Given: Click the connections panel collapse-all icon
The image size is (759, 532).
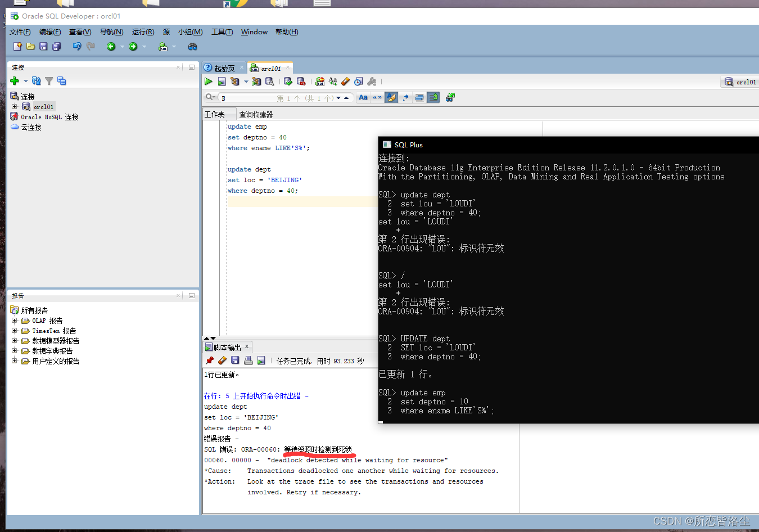Looking at the screenshot, I should [x=61, y=81].
